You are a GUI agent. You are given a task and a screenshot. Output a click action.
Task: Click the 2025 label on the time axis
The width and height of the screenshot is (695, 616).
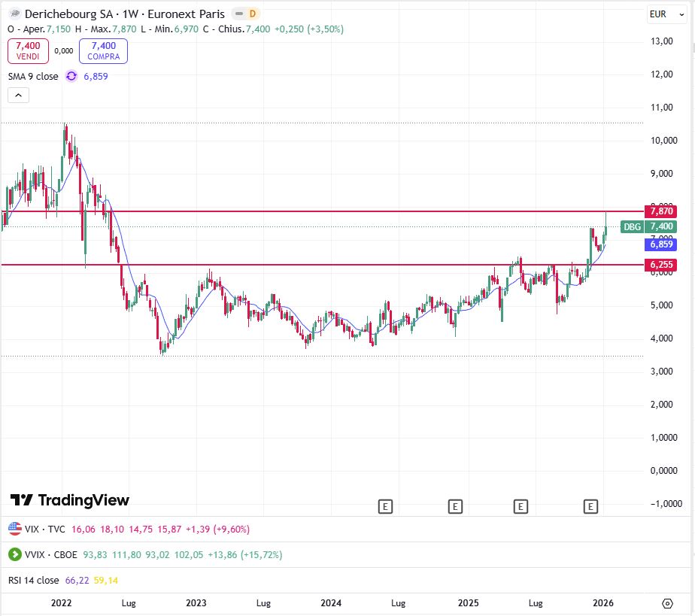(x=468, y=602)
